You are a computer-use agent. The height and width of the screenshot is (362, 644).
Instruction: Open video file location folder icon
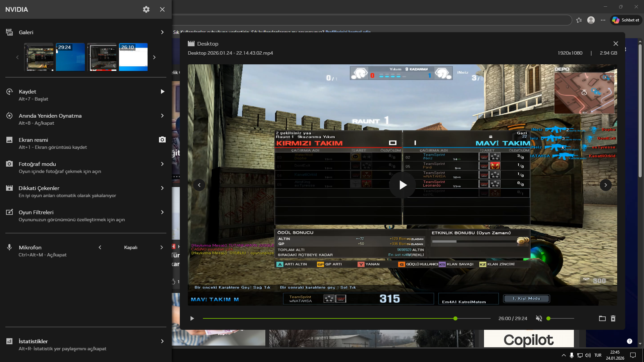point(602,318)
